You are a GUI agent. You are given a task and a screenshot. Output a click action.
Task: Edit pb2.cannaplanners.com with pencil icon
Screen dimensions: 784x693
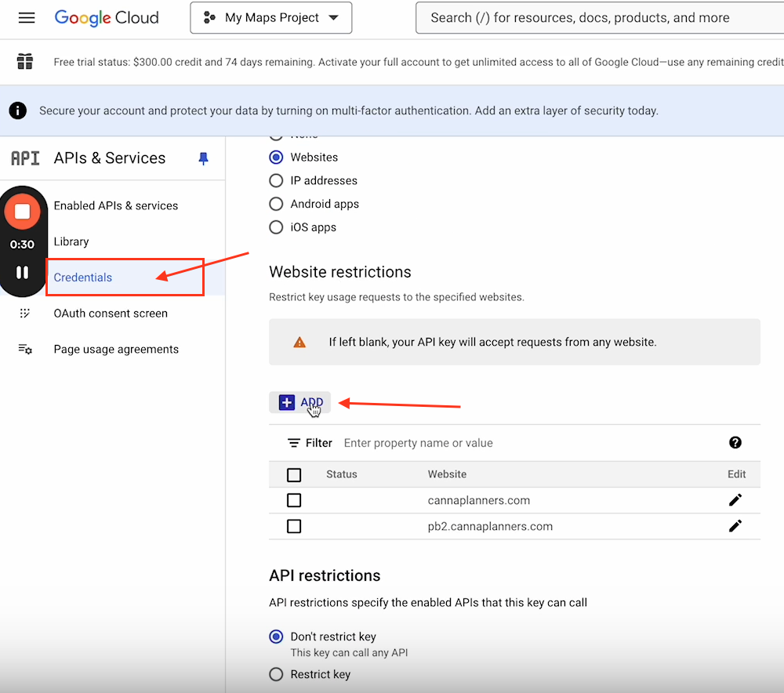(x=735, y=526)
